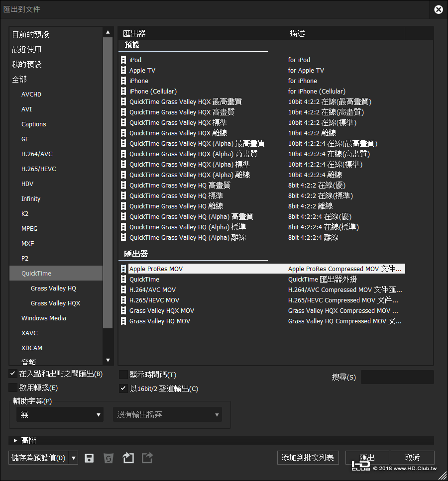Click film icon beside Grass Valley HQX MOV
The height and width of the screenshot is (481, 448).
tap(123, 310)
